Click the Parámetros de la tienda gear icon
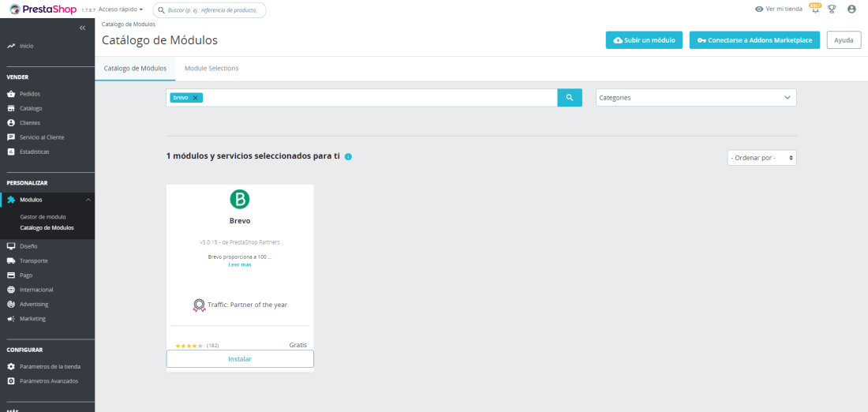This screenshot has width=868, height=412. point(11,366)
